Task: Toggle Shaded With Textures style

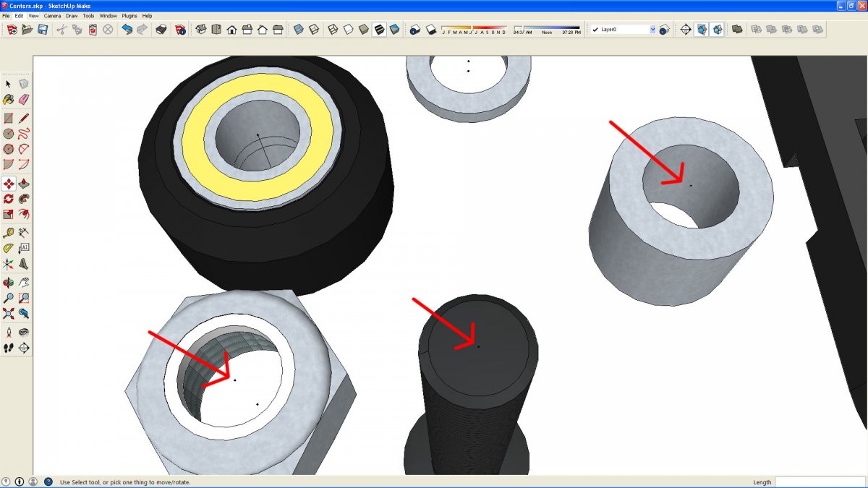Action: [x=379, y=30]
